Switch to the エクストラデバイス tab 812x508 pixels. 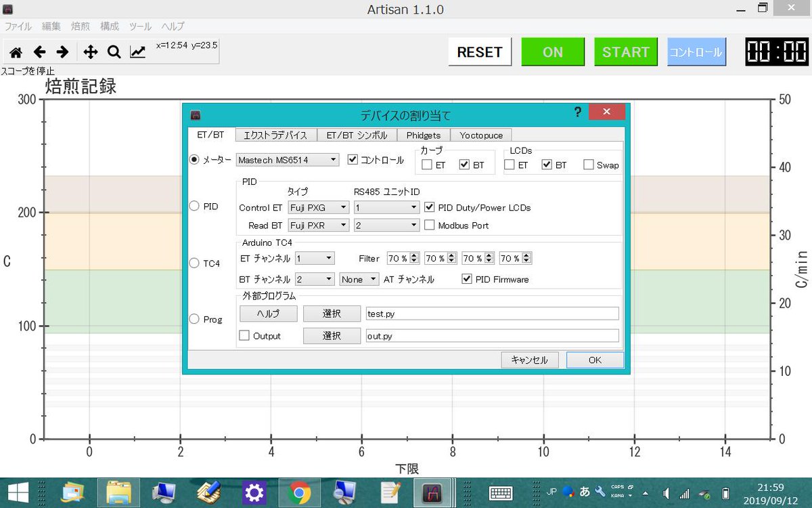coord(275,135)
